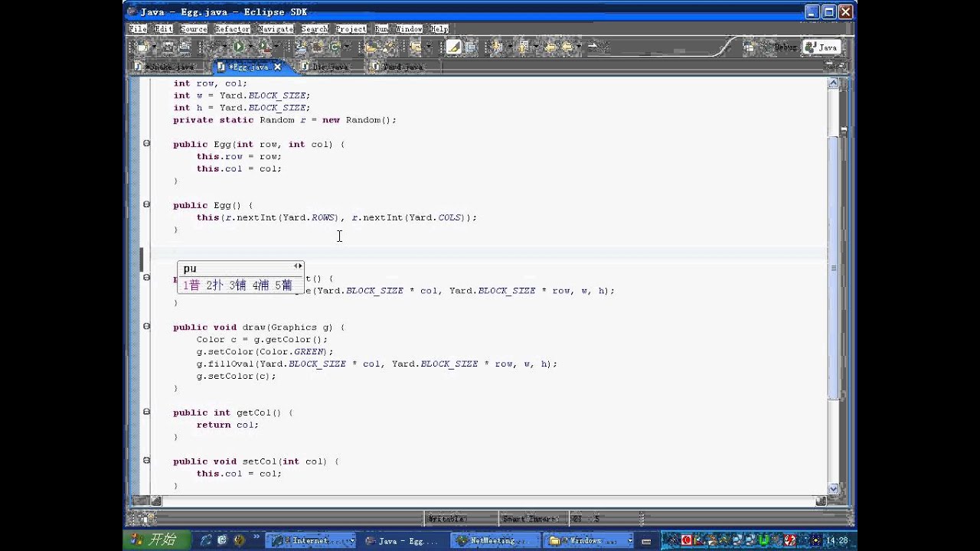Close the Egg.java editor tab
The height and width of the screenshot is (551, 980).
coord(277,67)
